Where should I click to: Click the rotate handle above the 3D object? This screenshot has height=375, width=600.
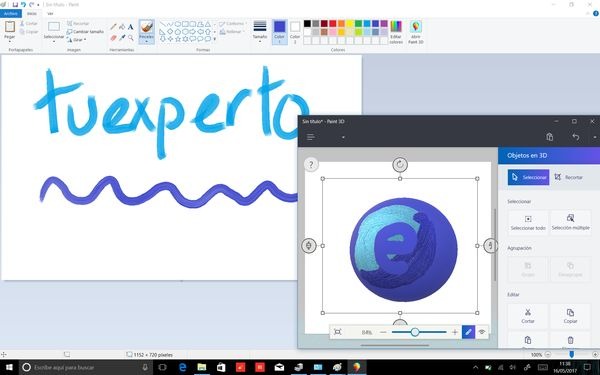(400, 165)
